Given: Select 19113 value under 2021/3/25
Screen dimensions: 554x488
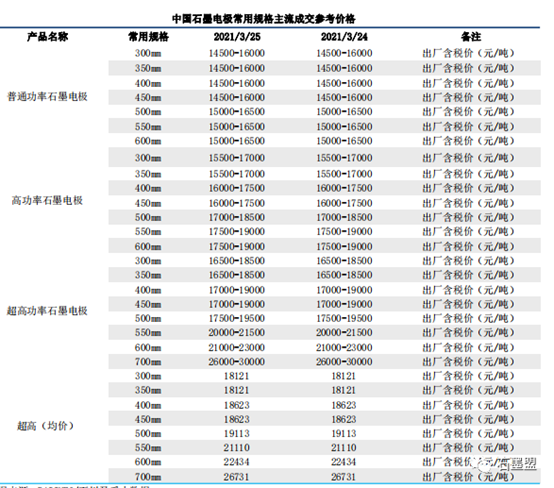Looking at the screenshot, I should (236, 434).
